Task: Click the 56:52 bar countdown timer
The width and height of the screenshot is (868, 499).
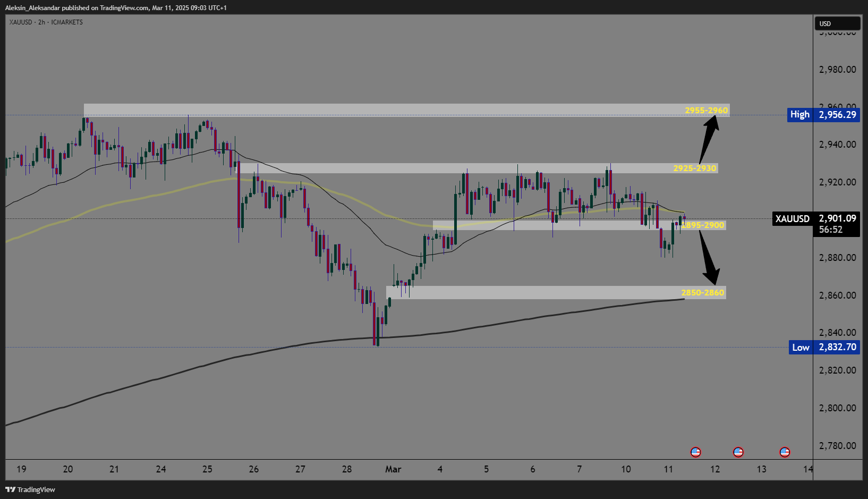Action: pos(831,230)
